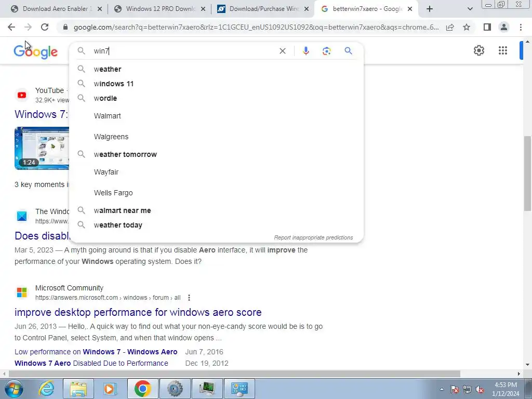Open Chrome's three-dot menu
Screen dimensions: 532x399
[x=521, y=27]
